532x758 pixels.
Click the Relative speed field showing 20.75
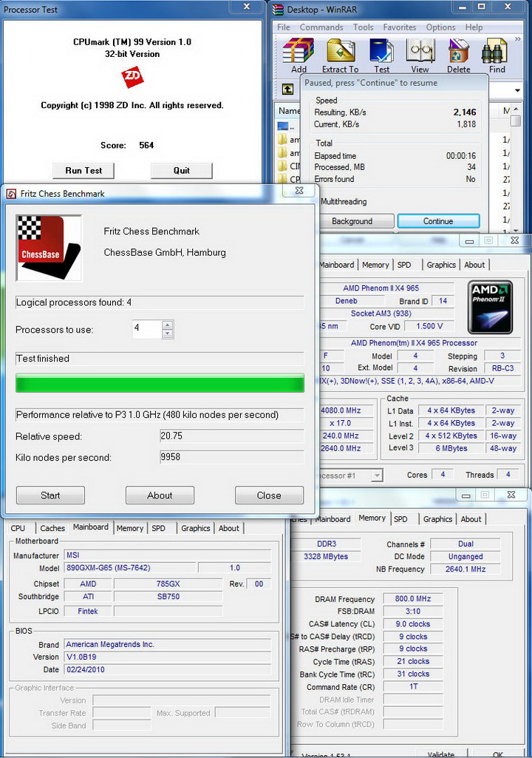click(x=232, y=436)
